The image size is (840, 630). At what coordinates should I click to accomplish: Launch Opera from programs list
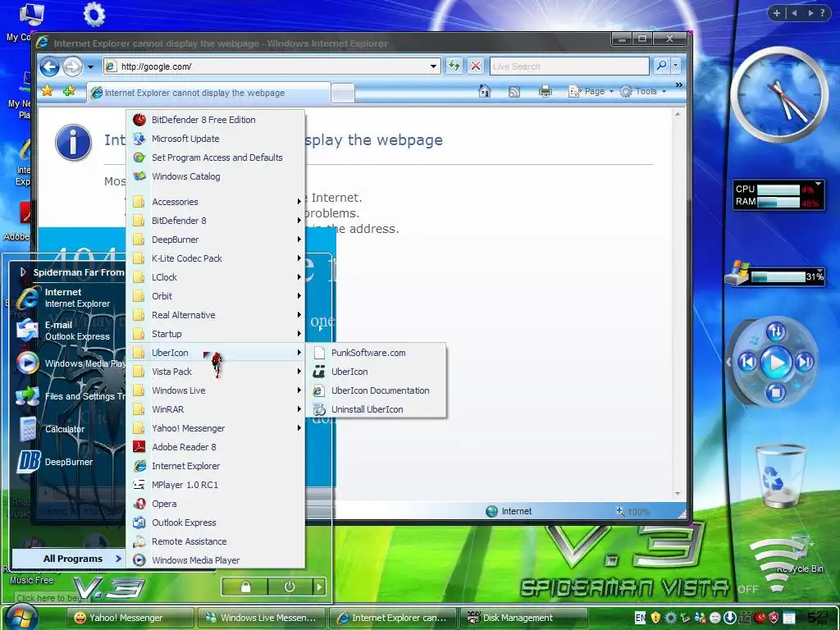tap(216, 504)
